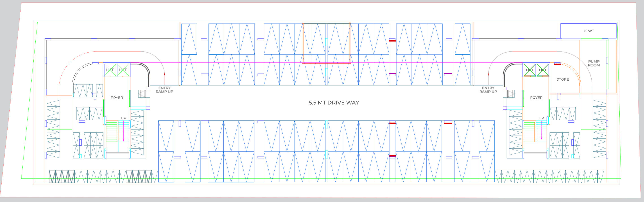The image size is (644, 202).
Task: Select the PUMP ROOM text label
Action: [594, 63]
